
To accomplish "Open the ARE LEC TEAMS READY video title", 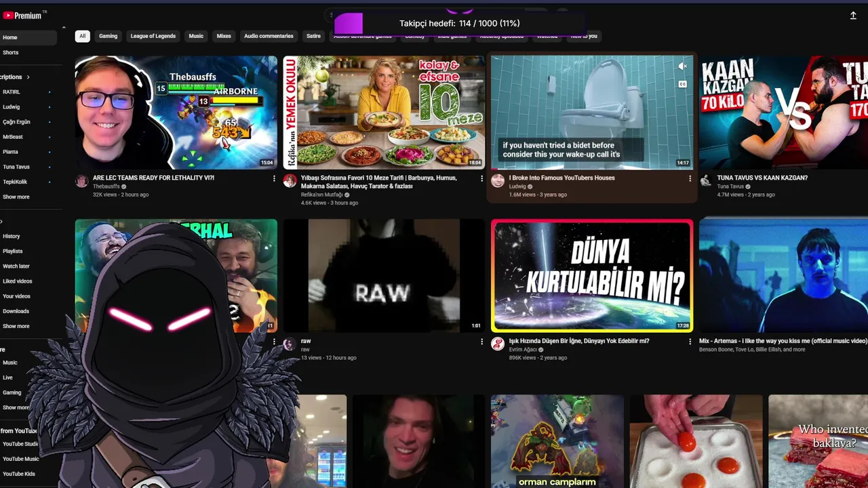I will (x=153, y=178).
